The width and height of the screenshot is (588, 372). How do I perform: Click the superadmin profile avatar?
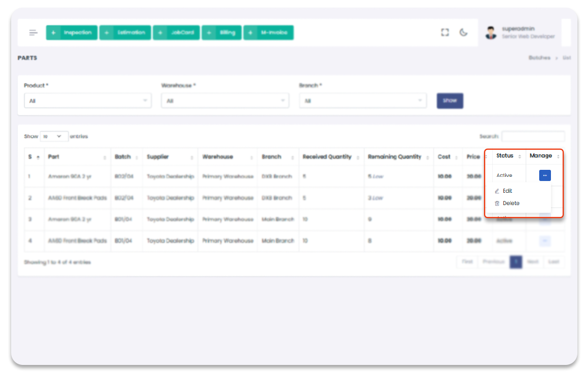point(491,33)
